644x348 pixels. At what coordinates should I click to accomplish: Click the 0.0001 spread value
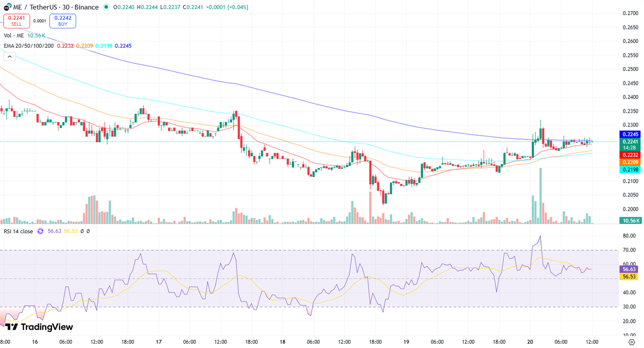tap(40, 21)
